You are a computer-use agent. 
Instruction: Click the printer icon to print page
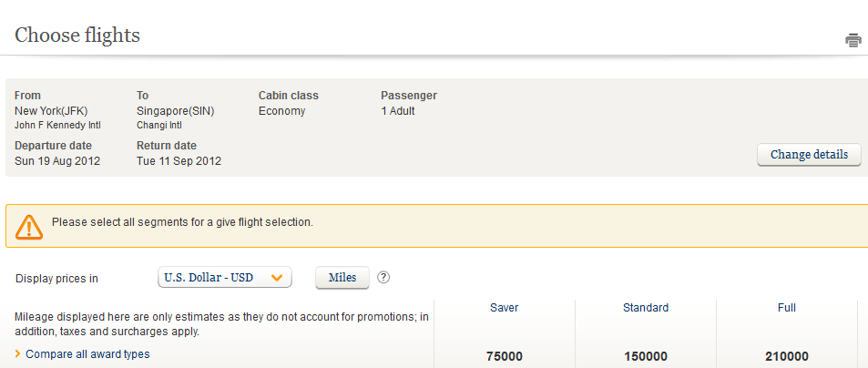point(853,40)
